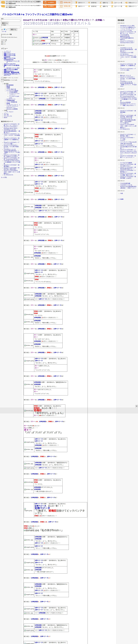The height and width of the screenshot is (644, 138).
Task: Open カオスバトルロイヤル menu link
Action: point(10,64)
